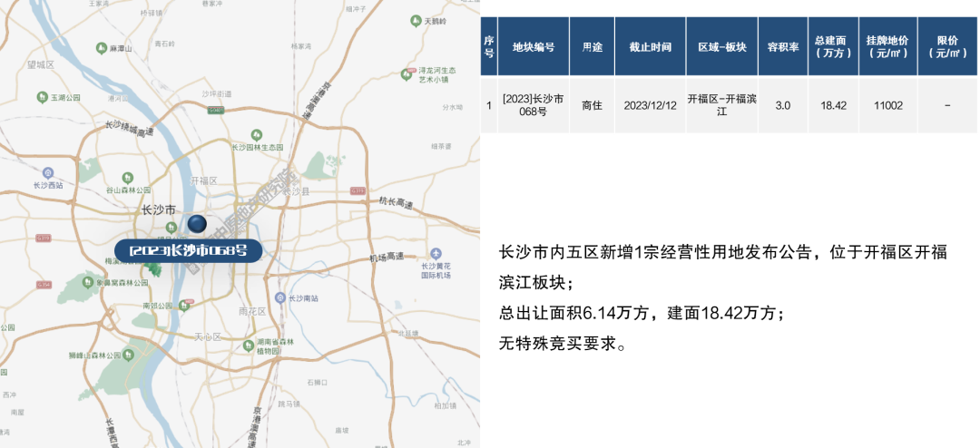
Task: Select the 机场高速 road label
Action: 386,258
